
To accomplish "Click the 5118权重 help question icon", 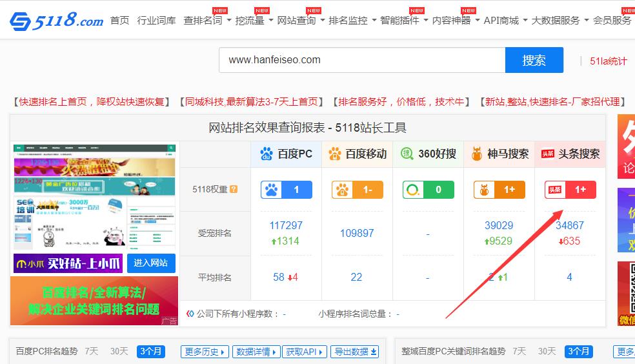I will click(234, 189).
